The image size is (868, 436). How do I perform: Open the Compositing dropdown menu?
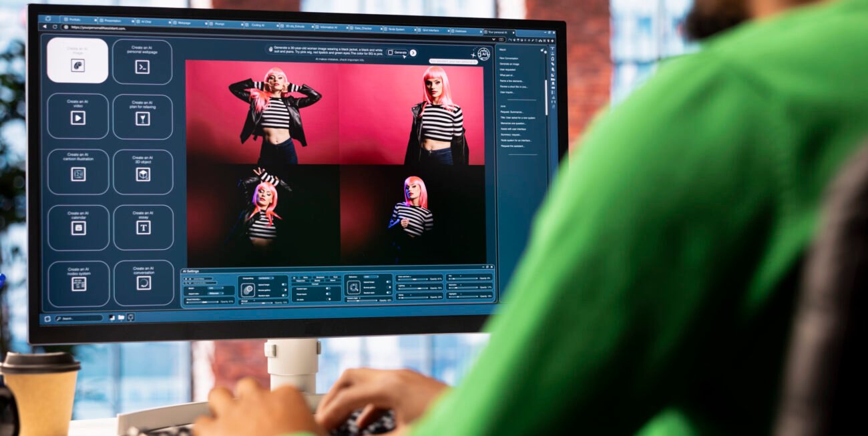pos(266,278)
